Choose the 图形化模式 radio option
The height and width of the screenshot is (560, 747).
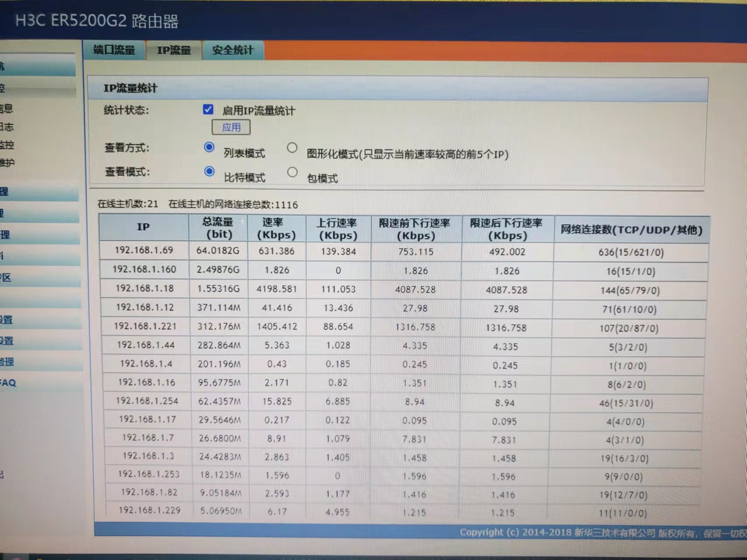coord(292,148)
